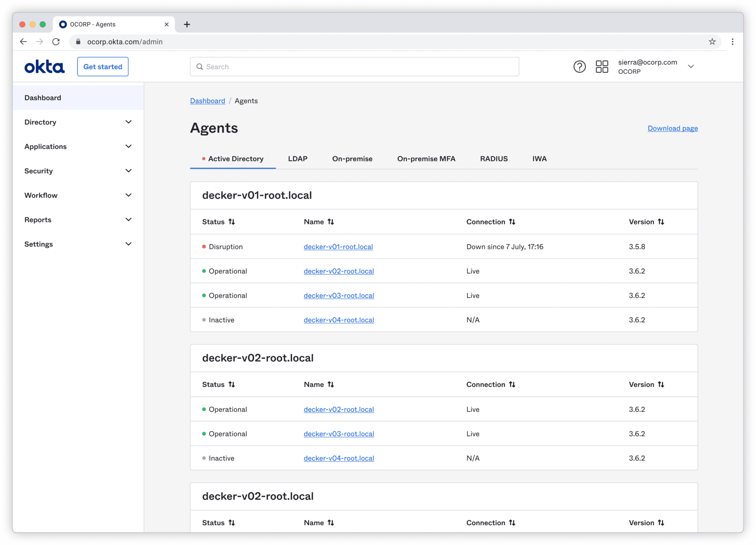Click Dashboard breadcrumb link
This screenshot has width=756, height=545.
[207, 101]
